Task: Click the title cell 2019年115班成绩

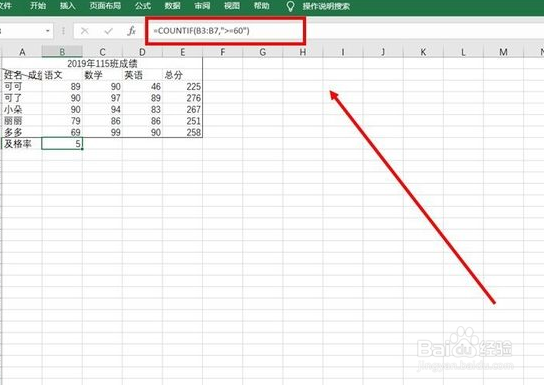Action: click(x=102, y=63)
